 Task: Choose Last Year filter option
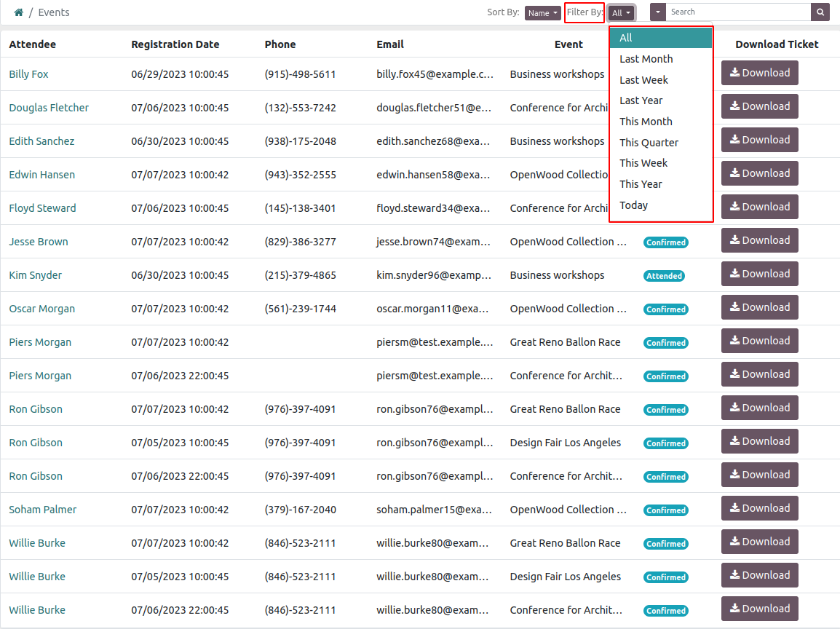pyautogui.click(x=661, y=100)
